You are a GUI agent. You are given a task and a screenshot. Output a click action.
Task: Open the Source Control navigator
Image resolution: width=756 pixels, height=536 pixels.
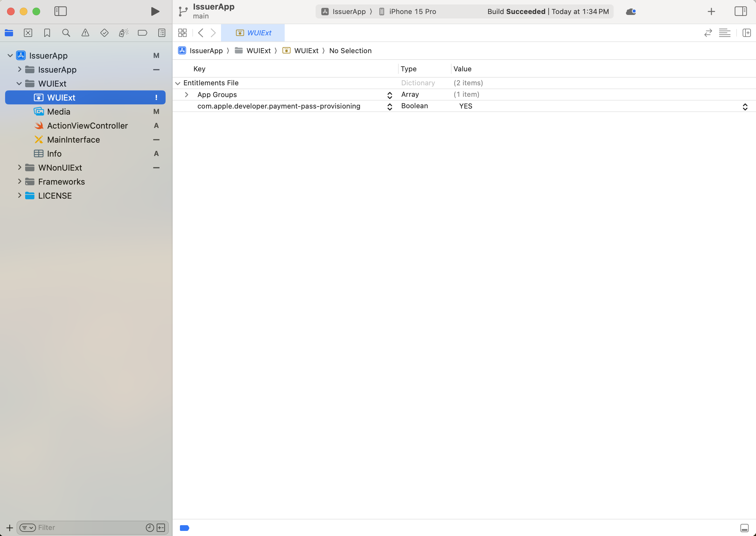click(x=28, y=33)
